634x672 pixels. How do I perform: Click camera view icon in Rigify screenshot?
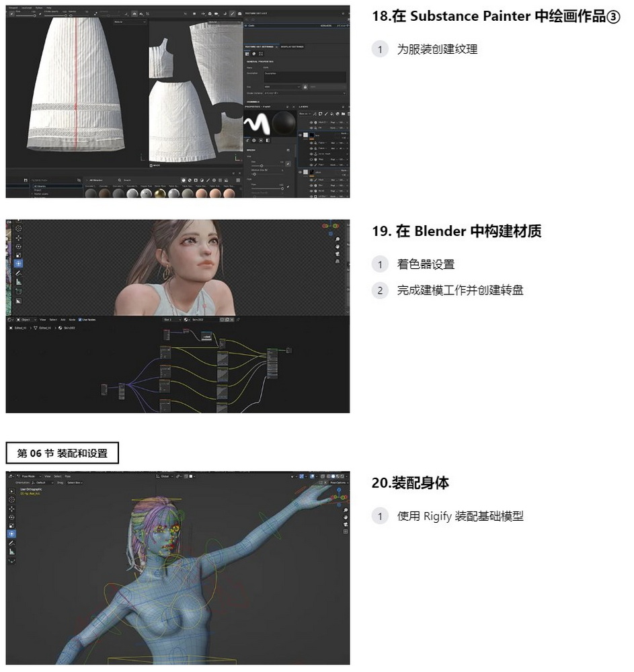pyautogui.click(x=346, y=524)
